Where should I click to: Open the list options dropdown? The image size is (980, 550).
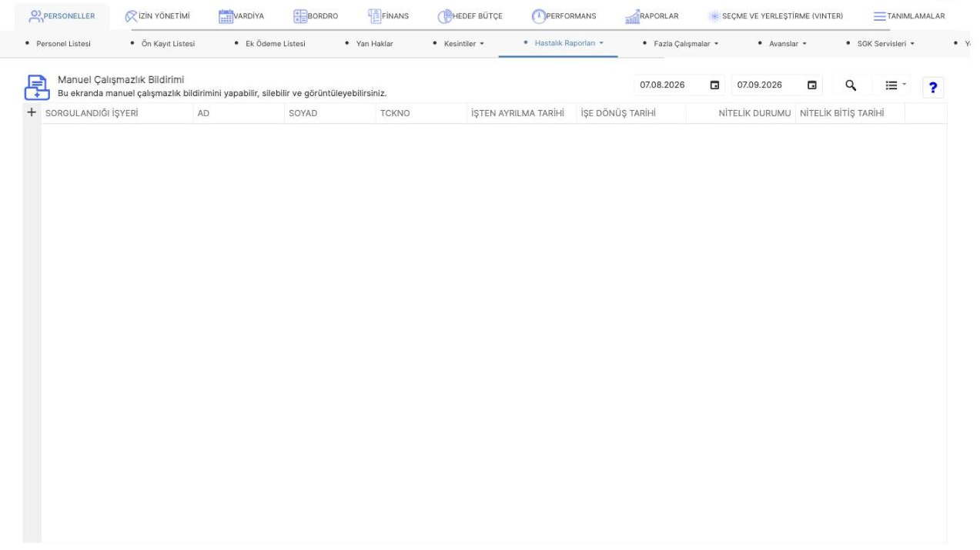click(x=894, y=85)
